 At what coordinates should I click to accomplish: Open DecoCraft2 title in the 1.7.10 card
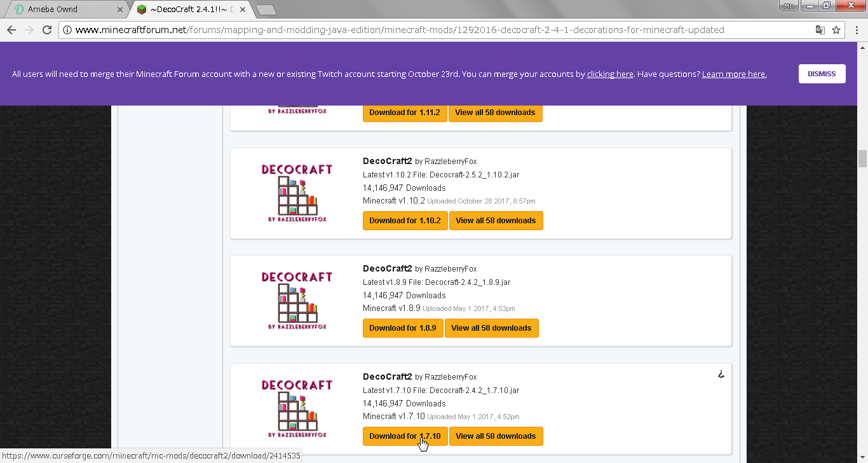coord(388,377)
